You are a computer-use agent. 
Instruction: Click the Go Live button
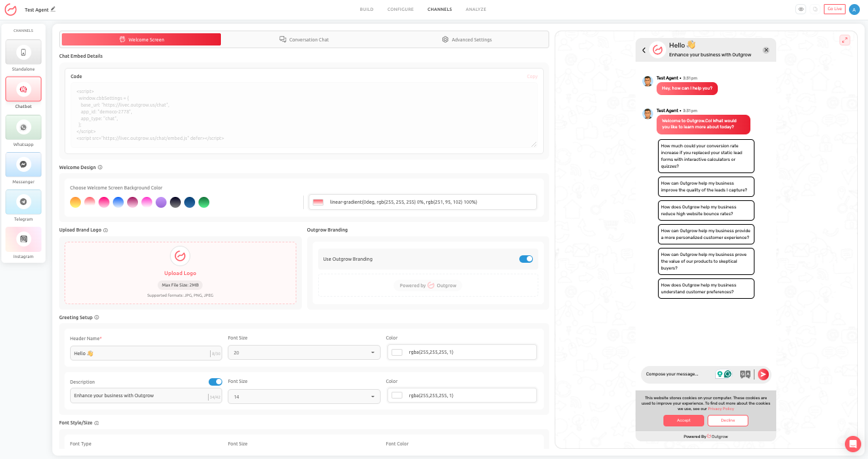coord(835,10)
